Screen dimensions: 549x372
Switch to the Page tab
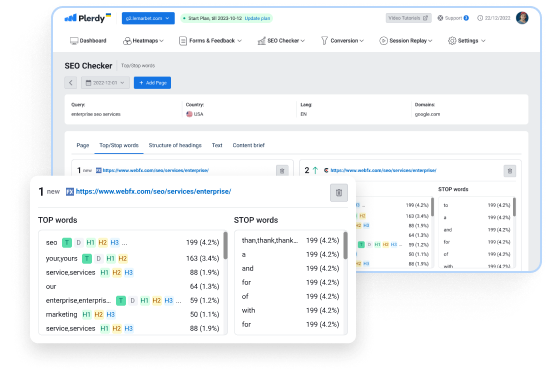point(83,145)
